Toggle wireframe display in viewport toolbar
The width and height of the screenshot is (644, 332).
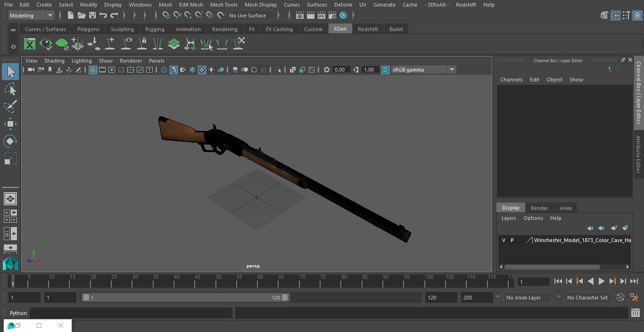pyautogui.click(x=164, y=70)
